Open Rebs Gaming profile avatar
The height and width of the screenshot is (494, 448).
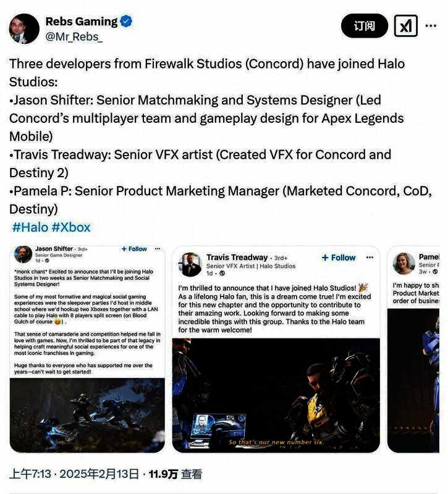pyautogui.click(x=24, y=28)
